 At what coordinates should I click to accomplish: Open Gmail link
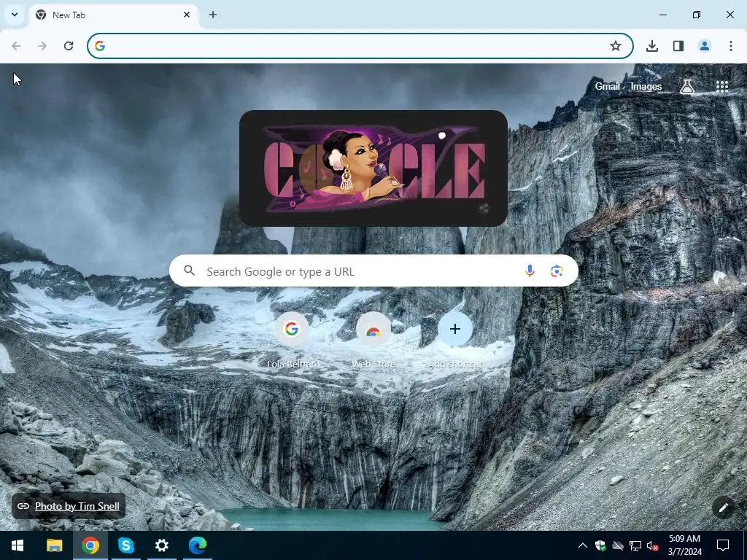tap(608, 86)
